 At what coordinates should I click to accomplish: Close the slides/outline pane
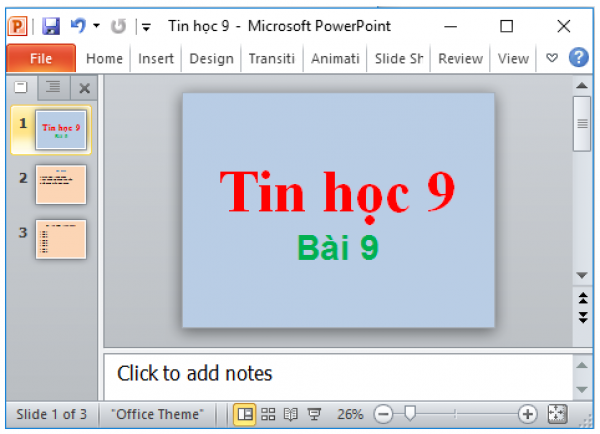[x=84, y=88]
